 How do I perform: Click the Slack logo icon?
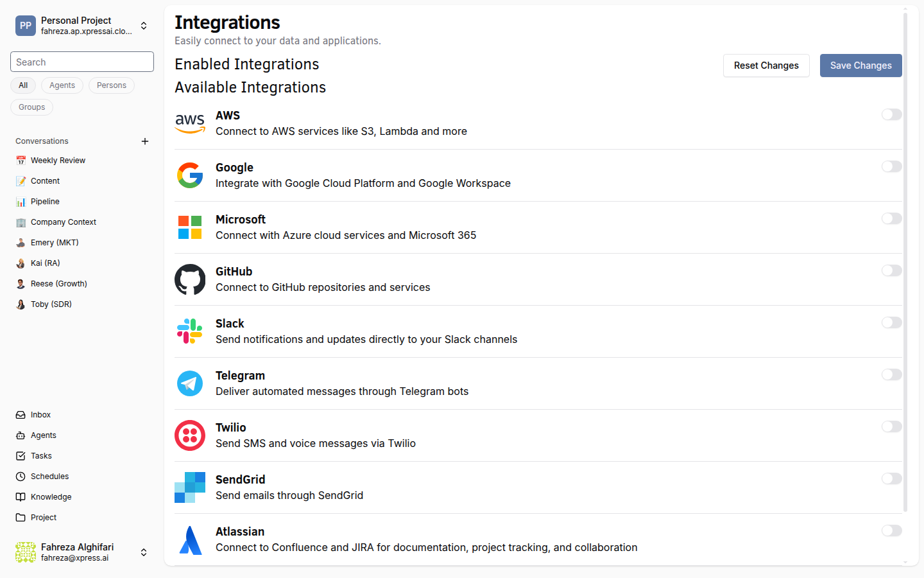coord(190,331)
